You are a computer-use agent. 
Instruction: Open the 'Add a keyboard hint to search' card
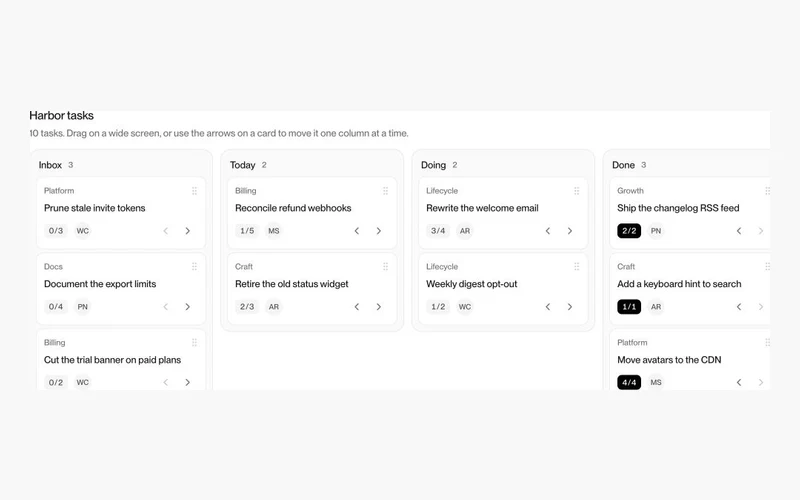pyautogui.click(x=679, y=284)
